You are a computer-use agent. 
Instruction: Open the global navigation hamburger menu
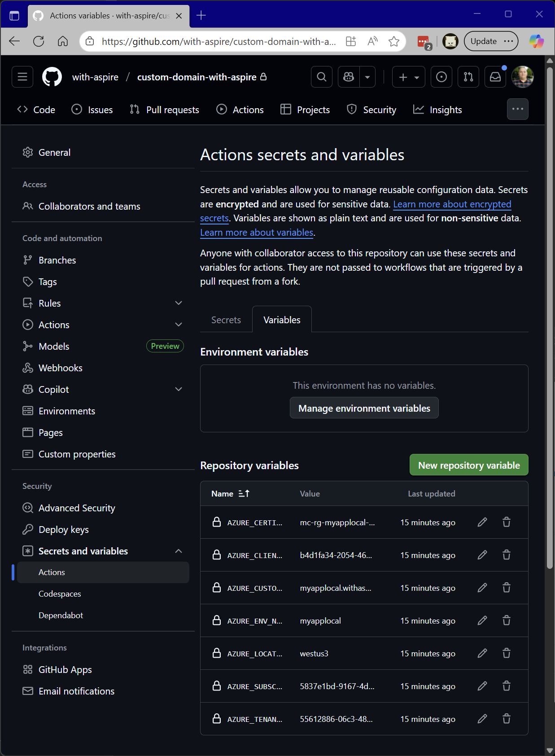[22, 77]
